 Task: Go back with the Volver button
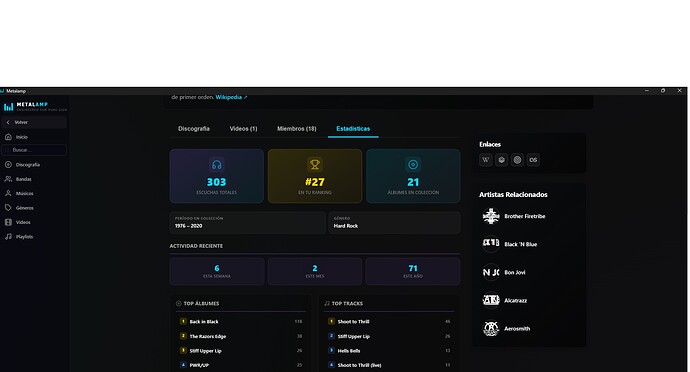(34, 122)
